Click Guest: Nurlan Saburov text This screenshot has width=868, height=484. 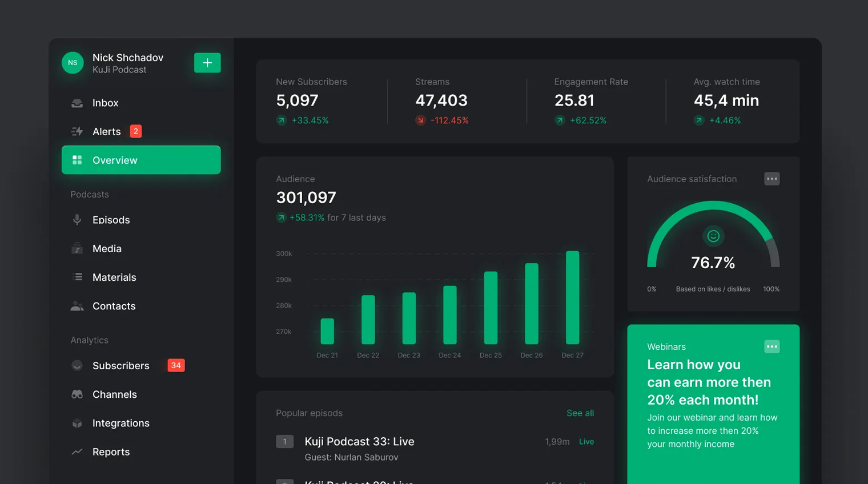tap(352, 457)
